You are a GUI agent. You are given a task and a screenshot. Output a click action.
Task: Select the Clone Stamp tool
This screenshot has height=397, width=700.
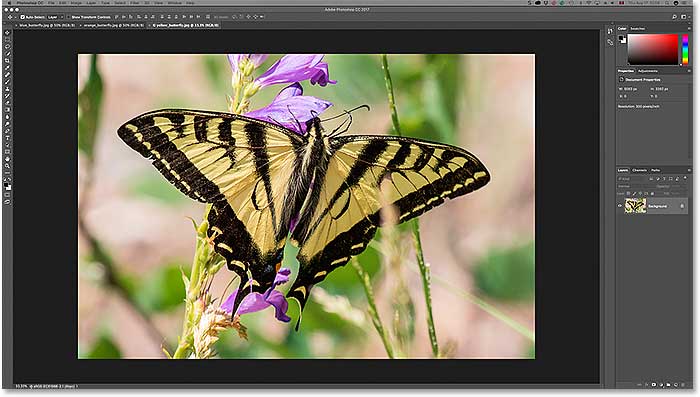pos(7,89)
